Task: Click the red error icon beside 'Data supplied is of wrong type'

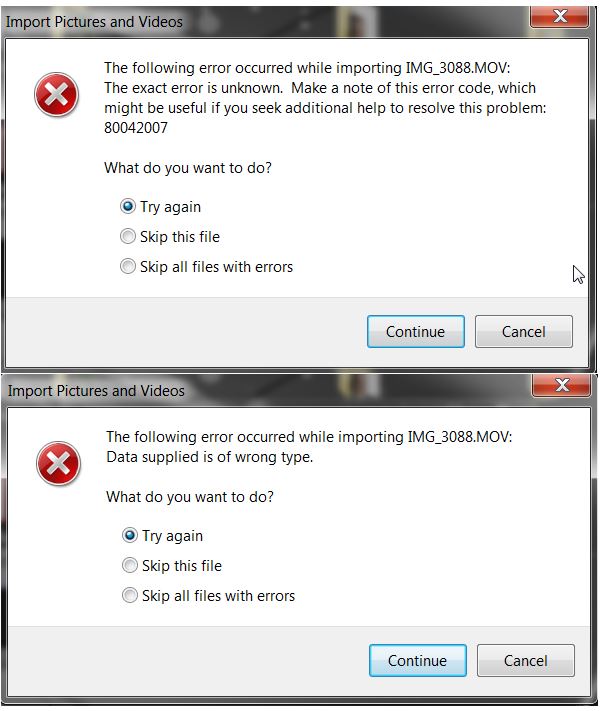Action: coord(58,464)
